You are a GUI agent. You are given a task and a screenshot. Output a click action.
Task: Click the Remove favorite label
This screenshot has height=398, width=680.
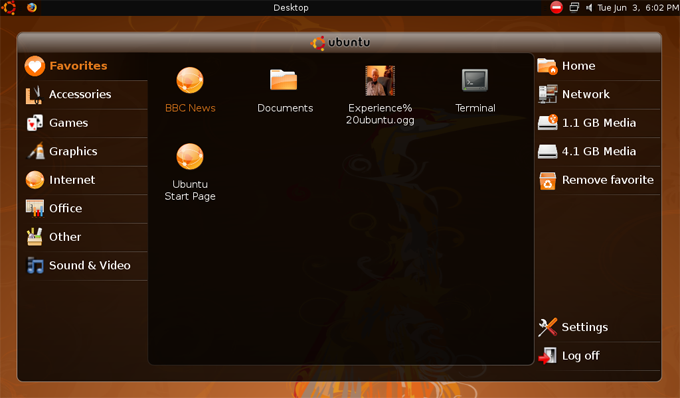608,180
